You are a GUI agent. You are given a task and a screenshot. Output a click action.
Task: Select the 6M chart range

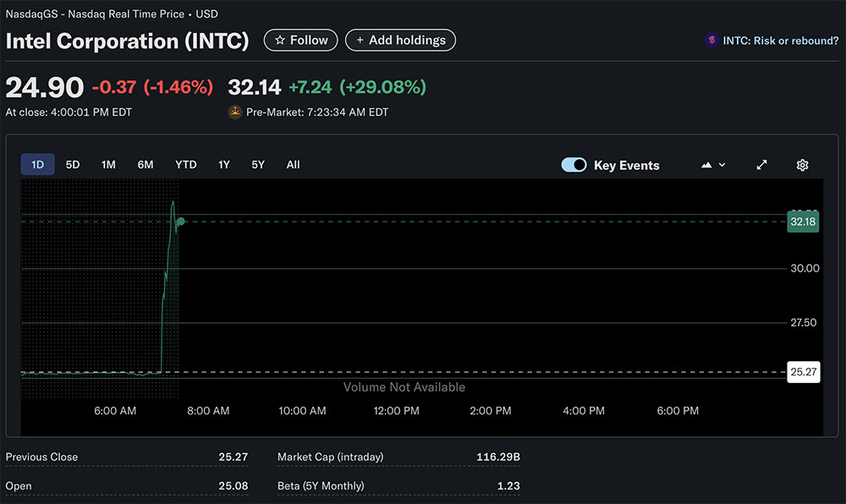point(146,165)
